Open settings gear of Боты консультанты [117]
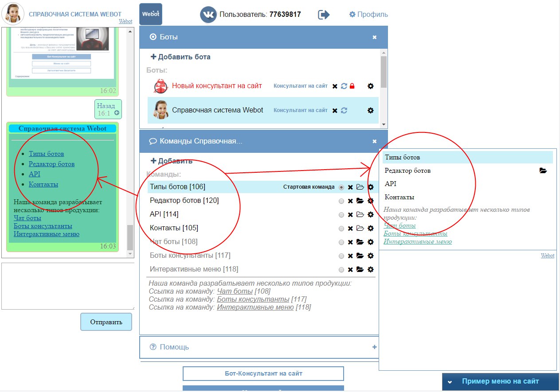560x392 pixels. [371, 256]
